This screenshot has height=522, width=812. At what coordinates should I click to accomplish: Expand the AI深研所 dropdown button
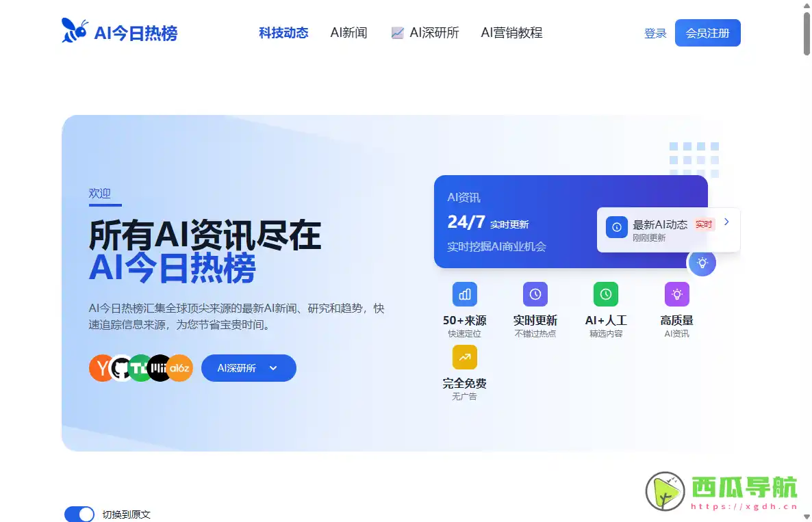point(249,368)
